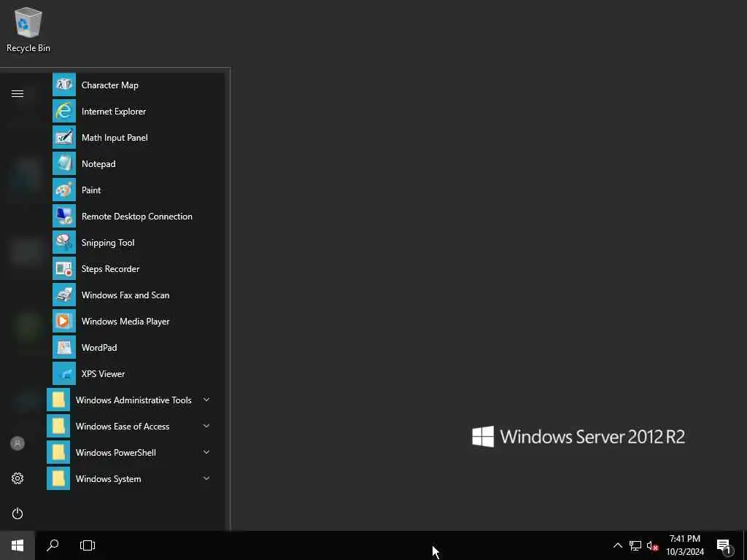Click the muted volume tray icon

click(652, 545)
